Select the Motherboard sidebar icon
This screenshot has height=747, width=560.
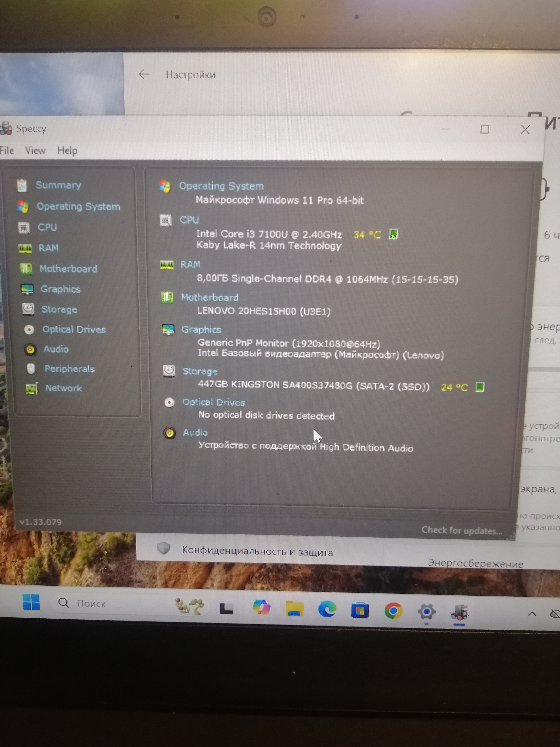tap(26, 269)
